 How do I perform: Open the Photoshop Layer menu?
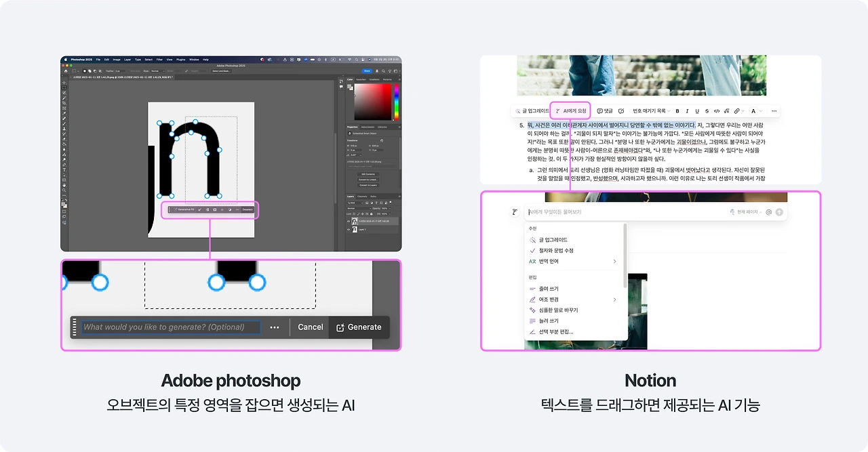tap(127, 60)
